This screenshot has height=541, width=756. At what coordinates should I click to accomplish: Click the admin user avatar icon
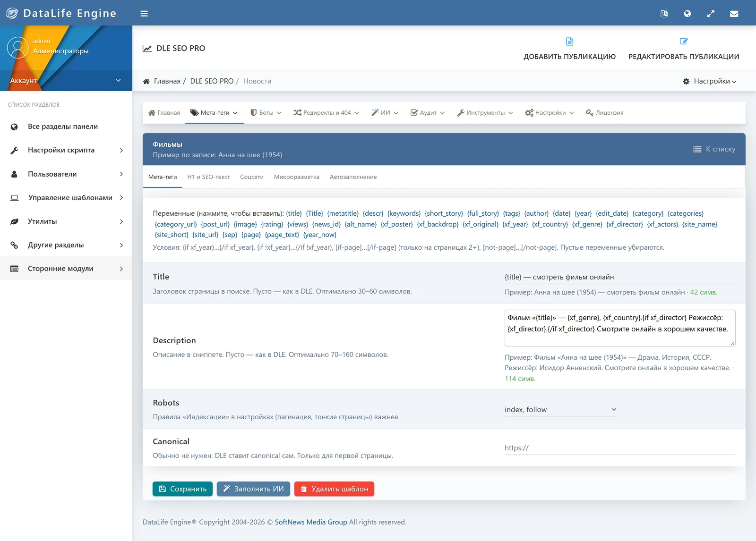click(x=18, y=48)
